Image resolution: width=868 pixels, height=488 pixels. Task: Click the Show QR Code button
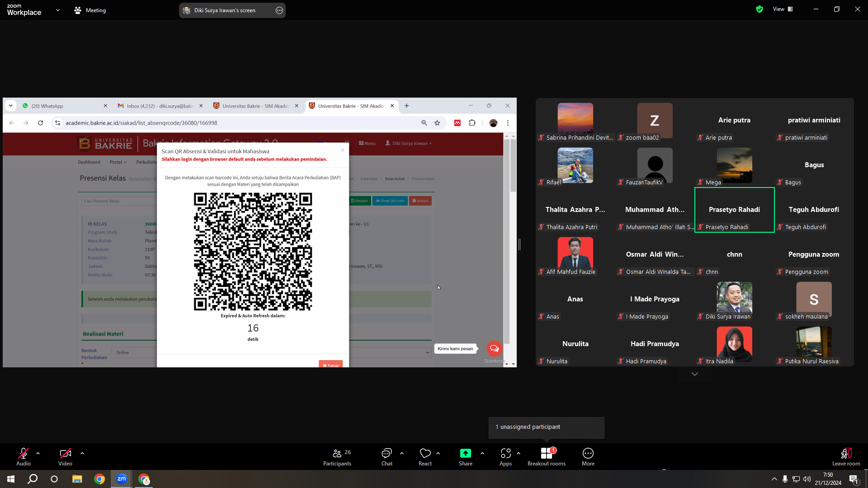390,201
